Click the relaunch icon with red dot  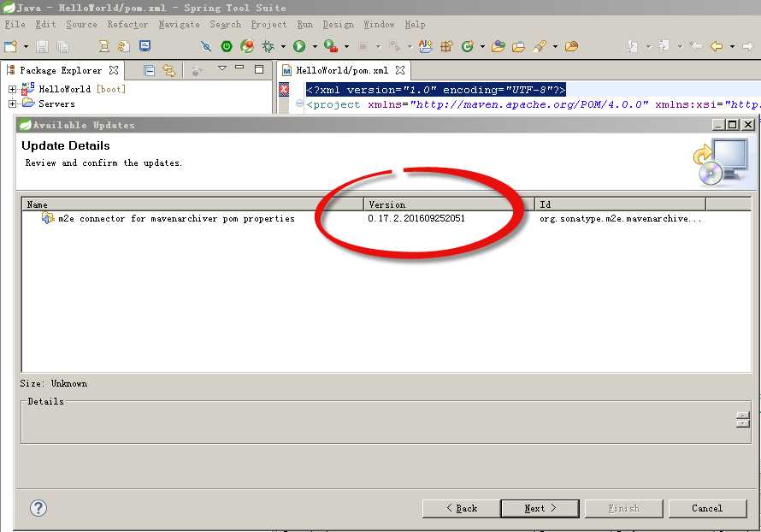tap(247, 46)
